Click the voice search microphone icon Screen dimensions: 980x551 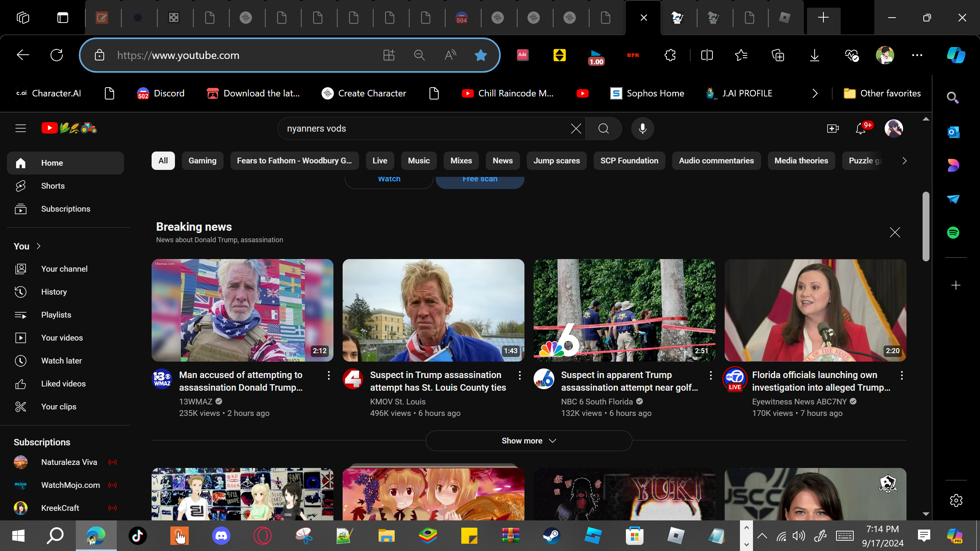pos(642,129)
